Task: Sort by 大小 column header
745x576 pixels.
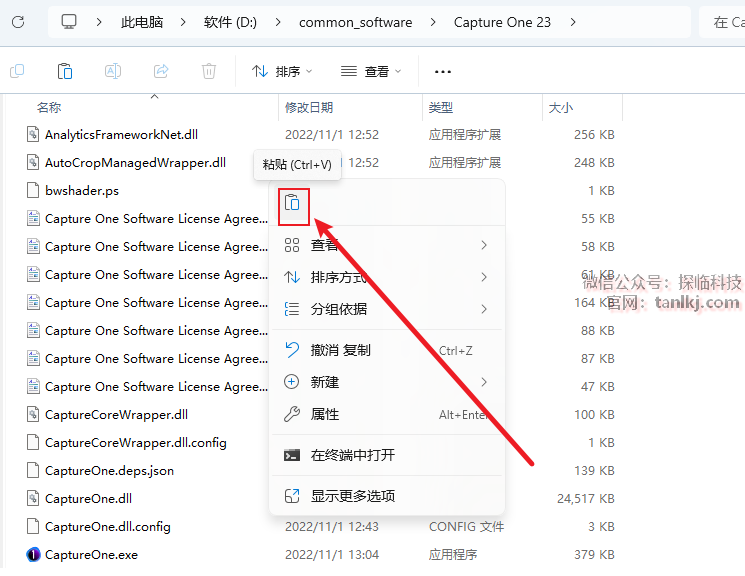Action: [561, 107]
